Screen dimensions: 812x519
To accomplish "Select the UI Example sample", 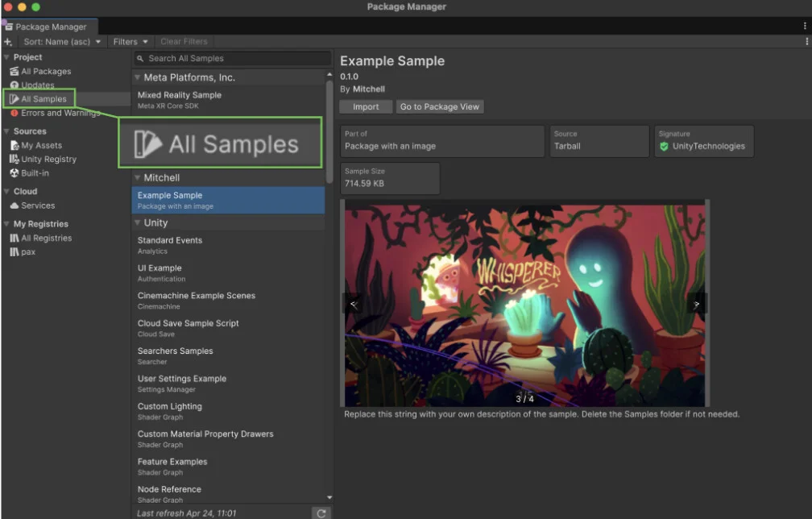I will click(x=229, y=273).
